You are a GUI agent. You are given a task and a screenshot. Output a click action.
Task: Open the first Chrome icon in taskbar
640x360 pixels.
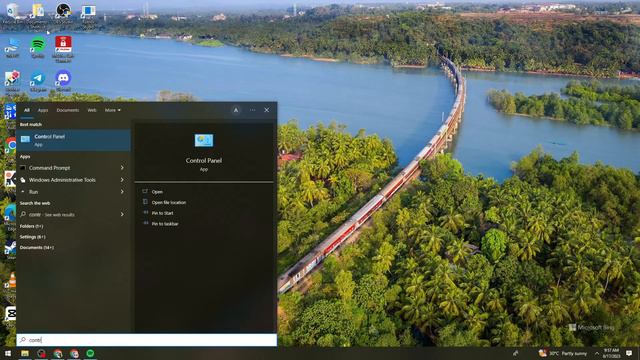pyautogui.click(x=58, y=353)
